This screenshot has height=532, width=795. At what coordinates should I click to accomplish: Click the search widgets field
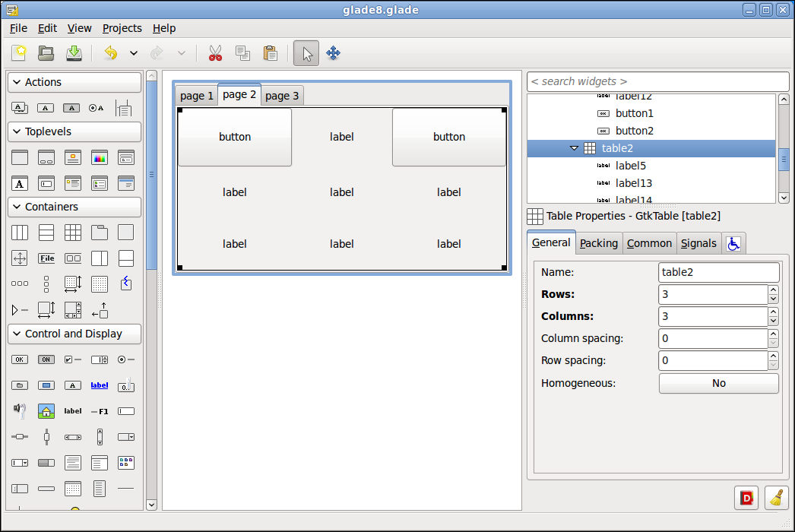point(658,81)
